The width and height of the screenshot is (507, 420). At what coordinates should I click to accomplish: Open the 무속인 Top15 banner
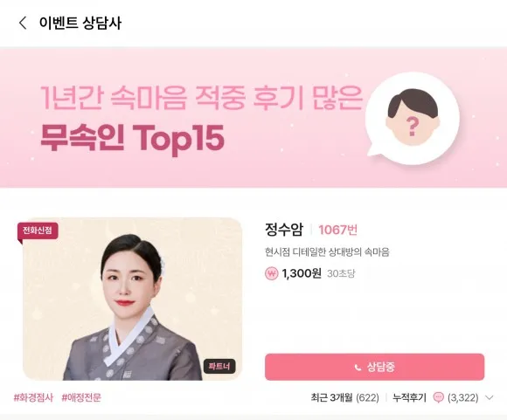point(253,117)
